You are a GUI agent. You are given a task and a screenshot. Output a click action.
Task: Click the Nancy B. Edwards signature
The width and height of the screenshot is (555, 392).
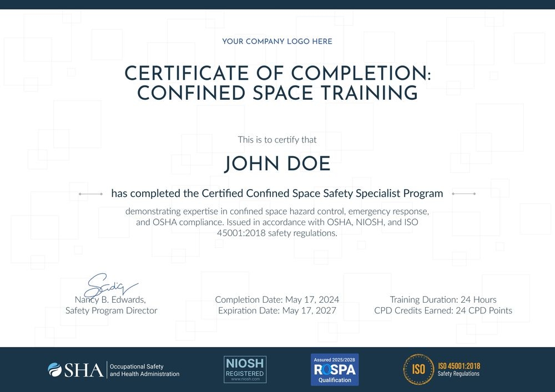(x=109, y=285)
